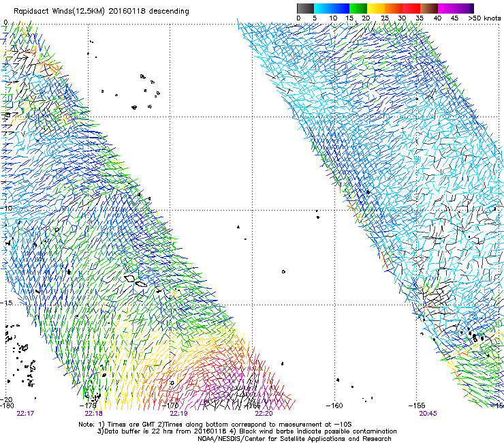Viewport: 504px width, 443px height.
Task: Click the '30' label under the color bar
Action: pos(402,18)
